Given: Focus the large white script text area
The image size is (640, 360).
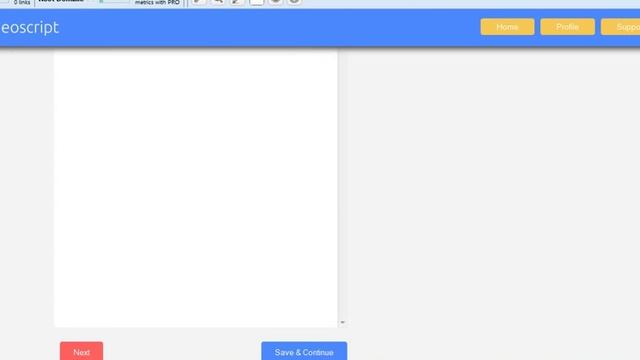Looking at the screenshot, I should click(196, 188).
